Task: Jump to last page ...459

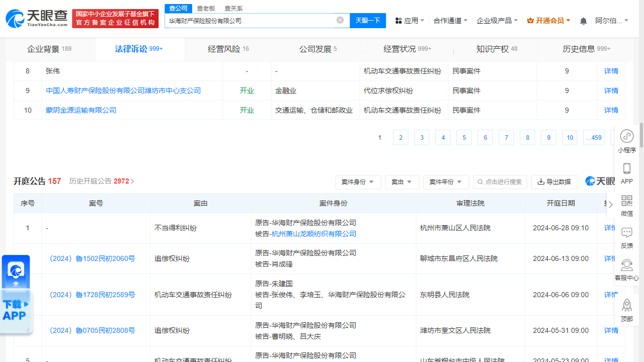Action: [x=594, y=138]
